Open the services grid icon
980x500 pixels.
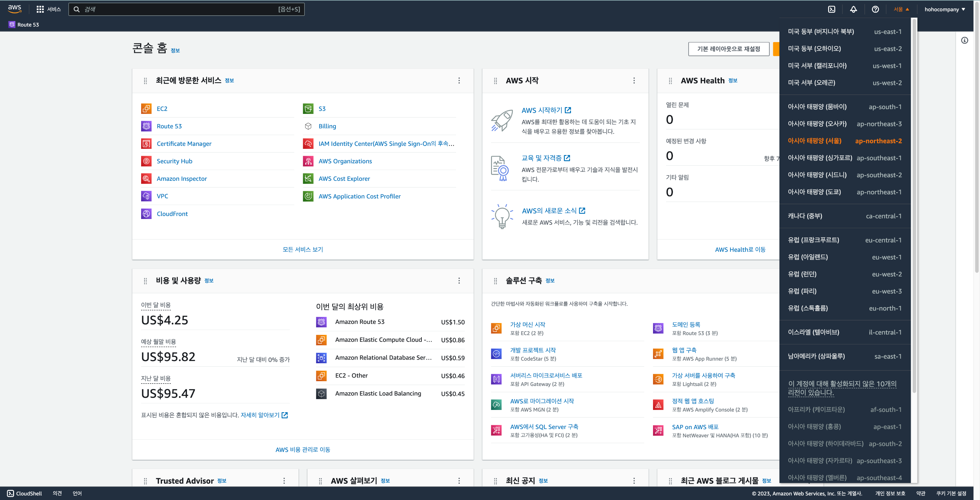point(40,9)
